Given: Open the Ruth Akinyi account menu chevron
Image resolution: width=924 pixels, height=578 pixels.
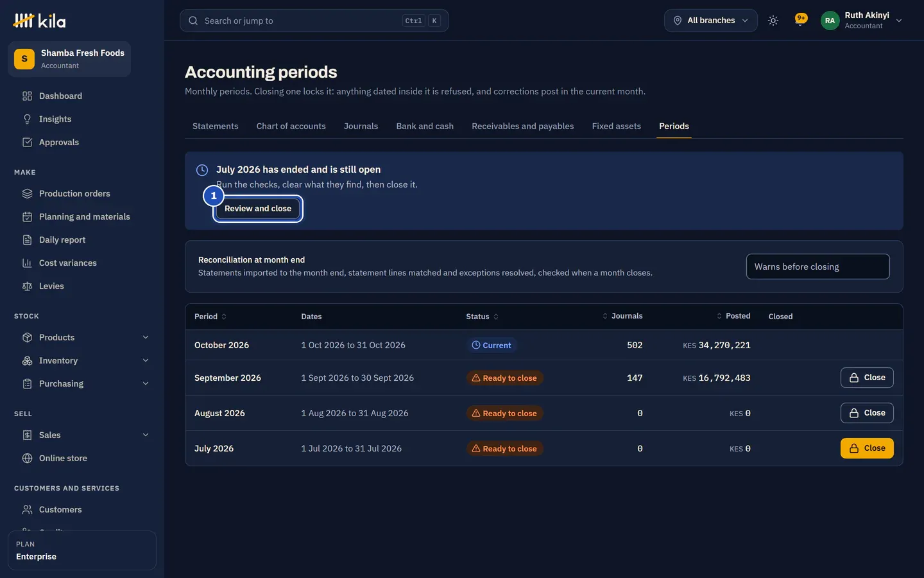Looking at the screenshot, I should [899, 21].
